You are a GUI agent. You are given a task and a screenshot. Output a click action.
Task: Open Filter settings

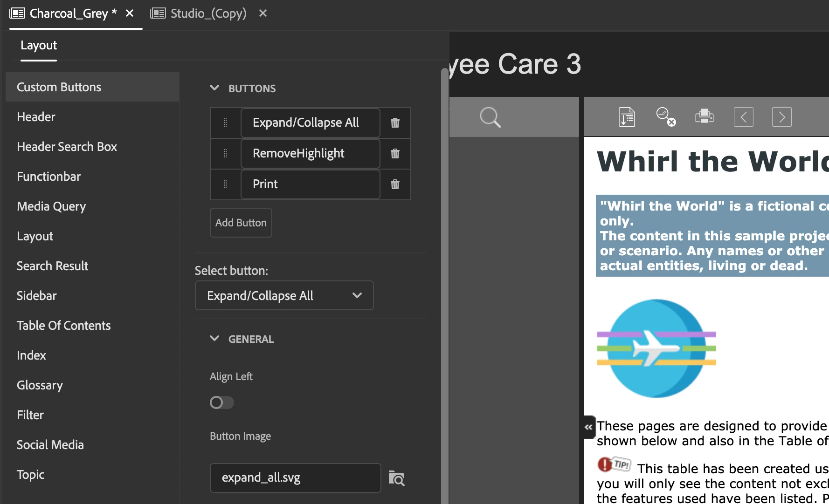pyautogui.click(x=92, y=415)
